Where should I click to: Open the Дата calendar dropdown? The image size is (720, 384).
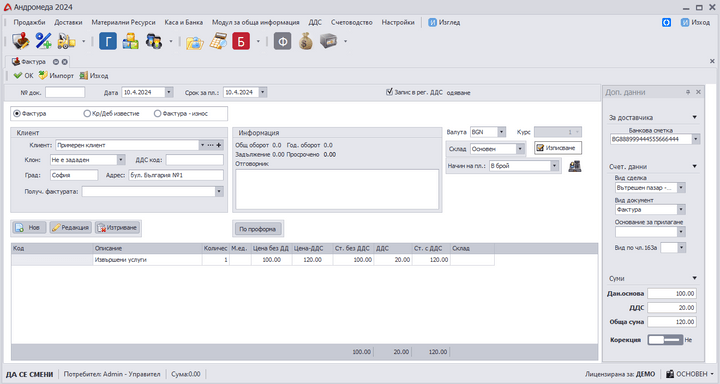tap(169, 92)
